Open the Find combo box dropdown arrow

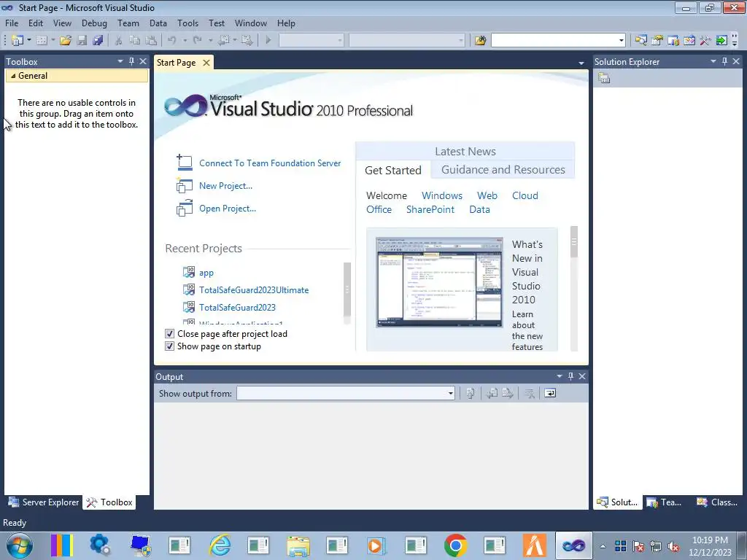pos(622,41)
